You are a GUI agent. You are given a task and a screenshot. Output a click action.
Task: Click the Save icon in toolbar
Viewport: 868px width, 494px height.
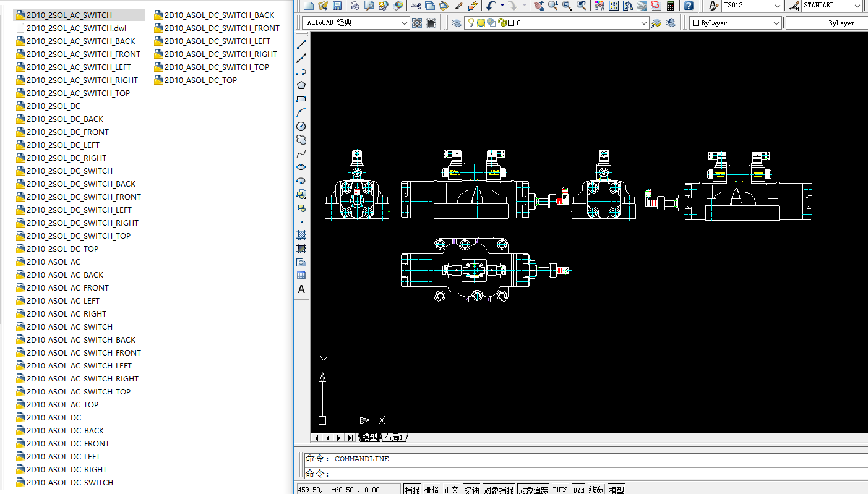click(337, 6)
